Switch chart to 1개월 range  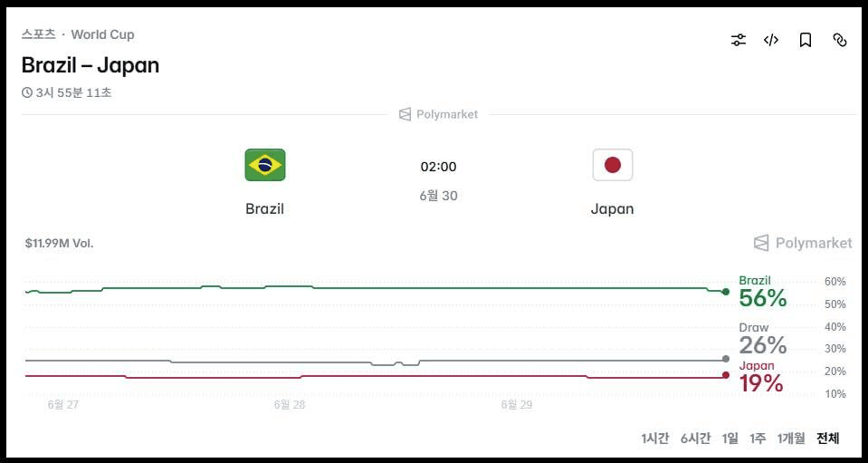[791, 438]
